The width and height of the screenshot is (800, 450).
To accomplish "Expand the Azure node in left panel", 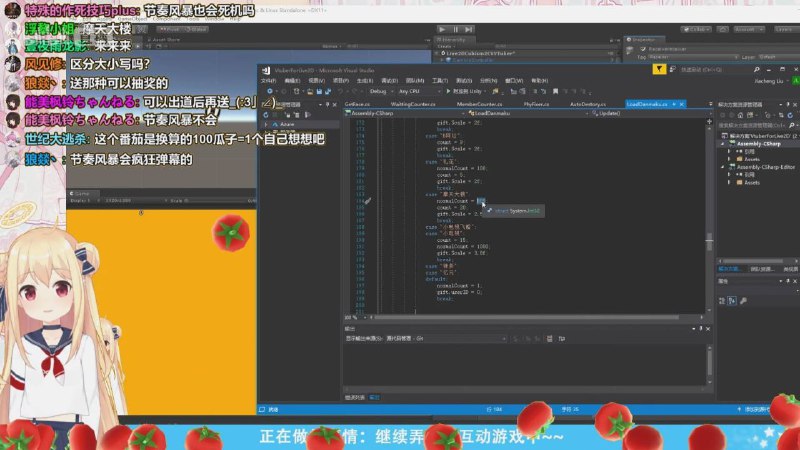I will 266,124.
